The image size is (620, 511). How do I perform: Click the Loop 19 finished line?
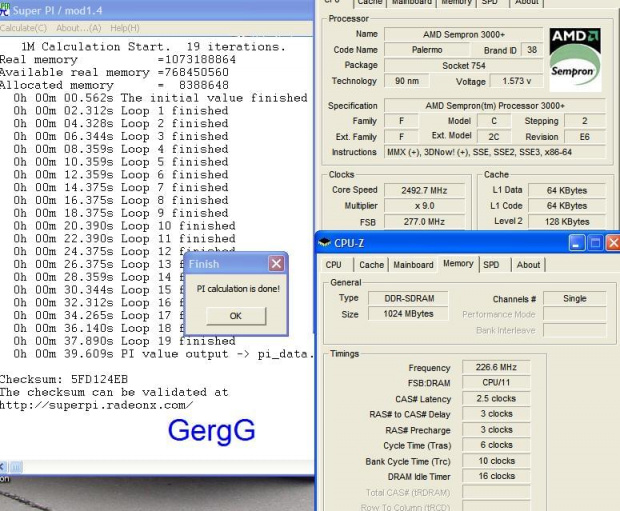tap(124, 341)
